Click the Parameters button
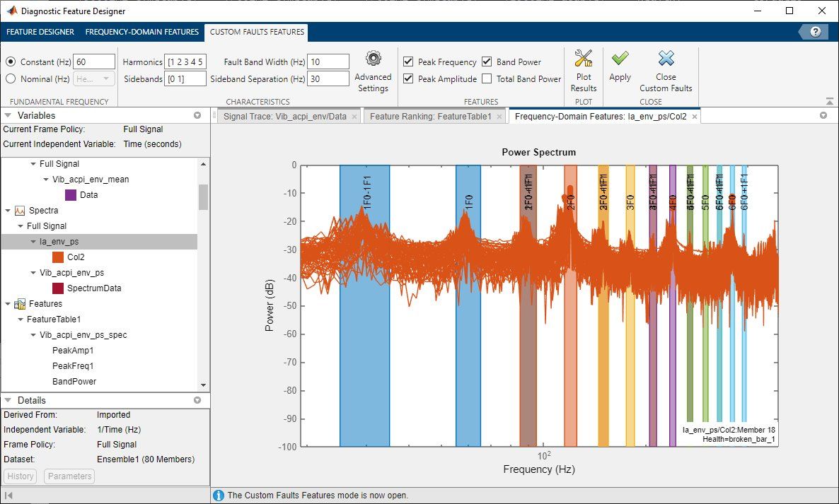This screenshot has height=504, width=839. (69, 476)
